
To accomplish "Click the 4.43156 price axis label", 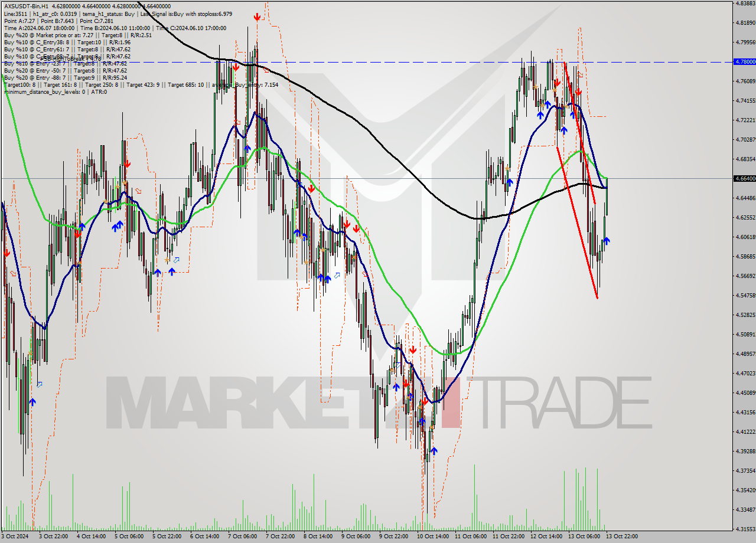I will 745,412.
